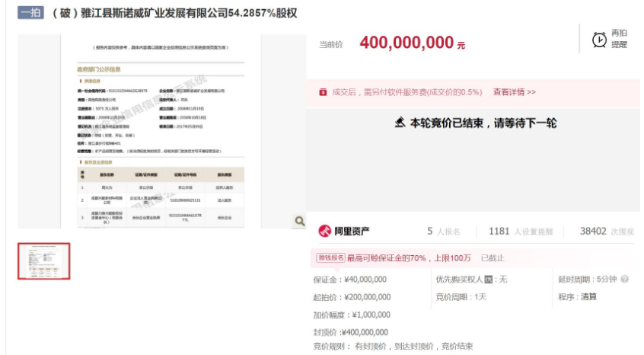
Task: Select the red-bordered document thumbnail
Action: point(44,261)
